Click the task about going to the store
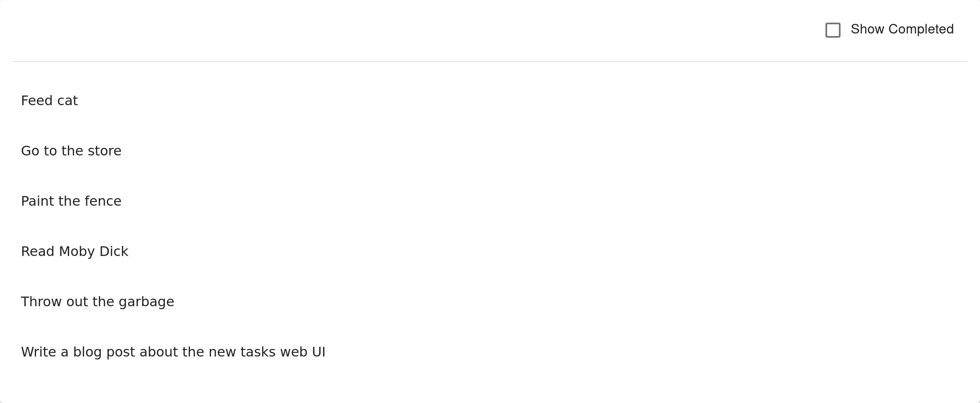Image resolution: width=980 pixels, height=403 pixels. (x=71, y=151)
